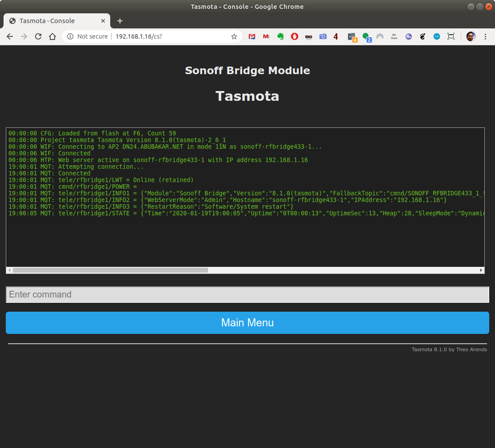This screenshot has height=448, width=495.
Task: Click the 'MQT: Attempting connection...' log line
Action: coord(76,167)
